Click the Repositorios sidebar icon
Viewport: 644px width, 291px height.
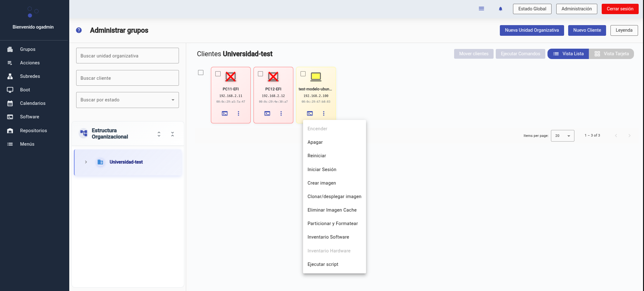tap(10, 131)
